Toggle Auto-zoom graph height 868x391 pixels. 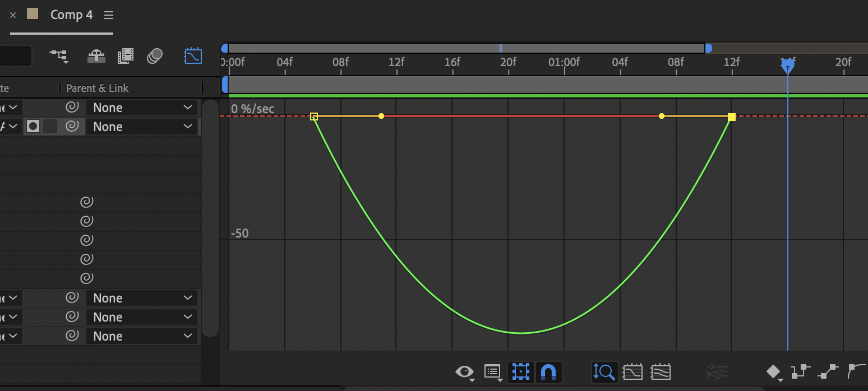pyautogui.click(x=604, y=371)
